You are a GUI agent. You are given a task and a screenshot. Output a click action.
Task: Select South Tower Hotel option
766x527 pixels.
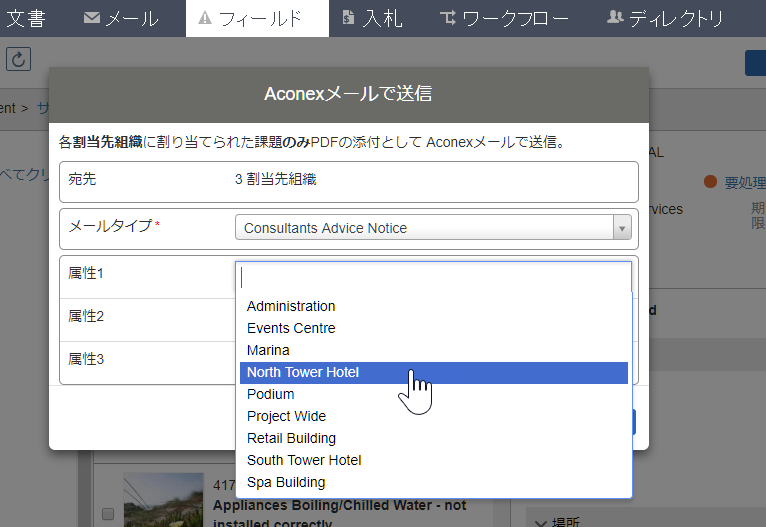pyautogui.click(x=433, y=460)
